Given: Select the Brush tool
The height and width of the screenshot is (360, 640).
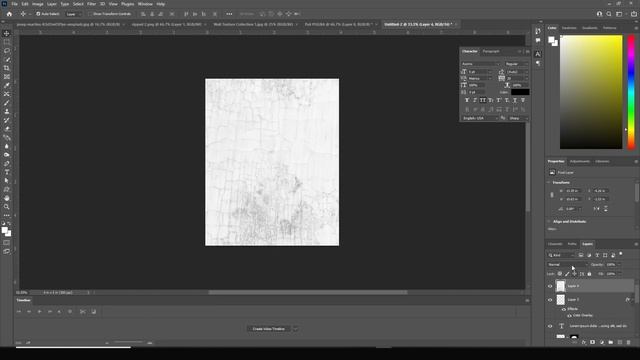Looking at the screenshot, I should coord(7,103).
